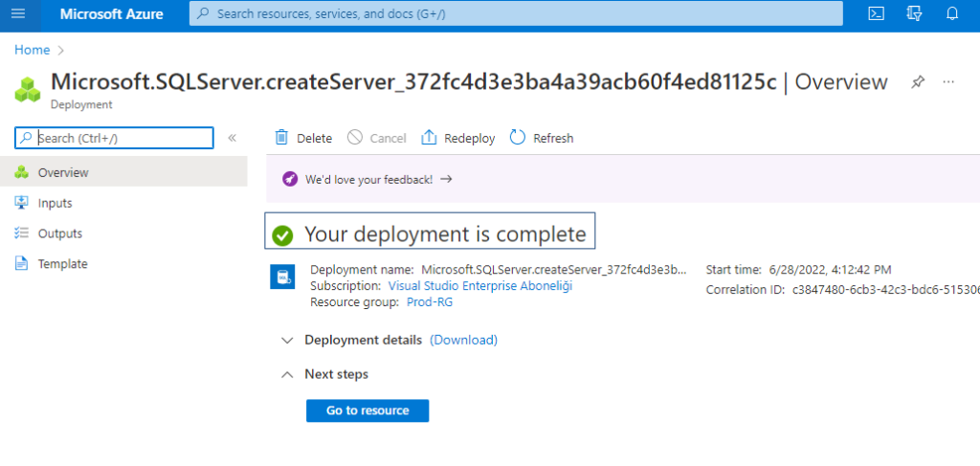Viewport: 980px width, 466px height.
Task: Launch Cloud Shell from the top bar
Action: [x=877, y=13]
